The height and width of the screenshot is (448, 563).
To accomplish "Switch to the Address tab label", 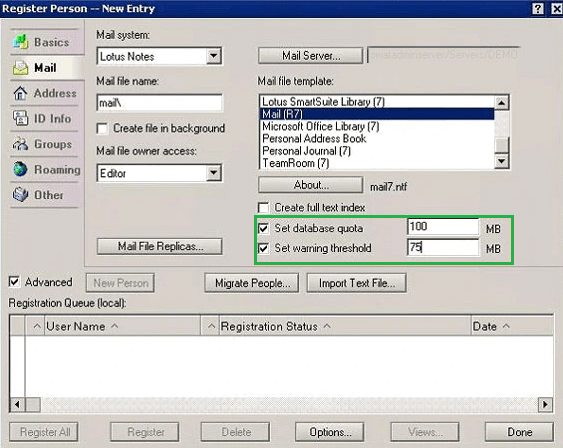I will coord(55,93).
